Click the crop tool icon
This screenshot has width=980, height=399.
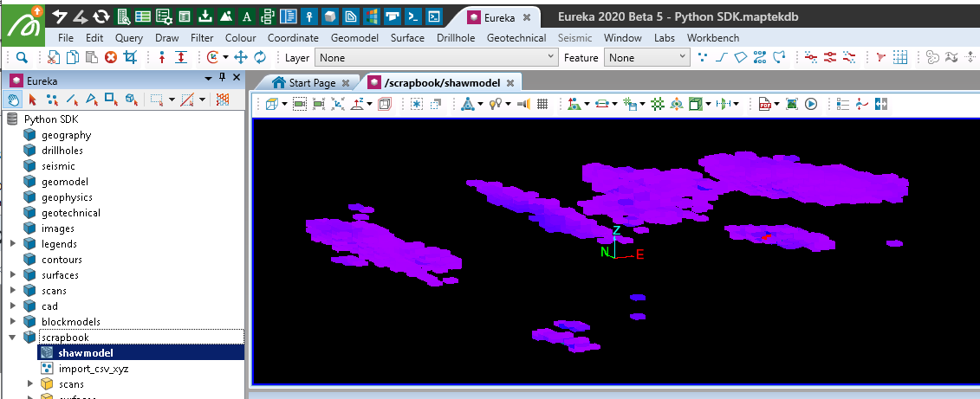[130, 57]
